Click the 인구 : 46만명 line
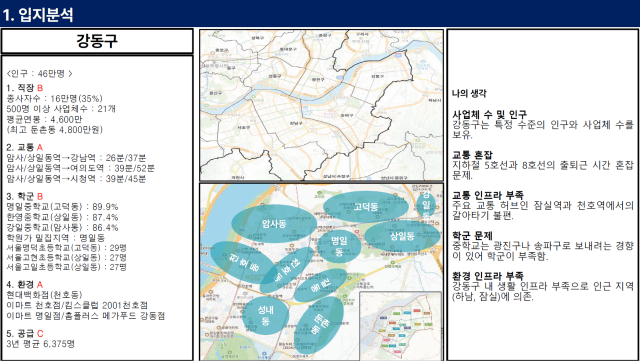The height and width of the screenshot is (361, 640). coord(39,74)
